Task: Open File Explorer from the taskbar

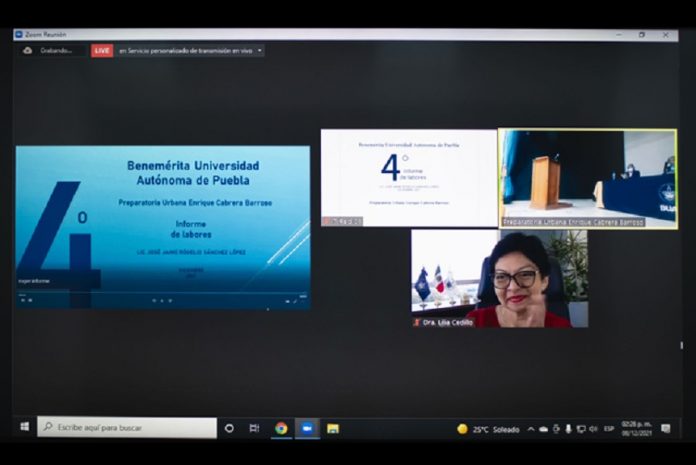Action: pos(333,428)
